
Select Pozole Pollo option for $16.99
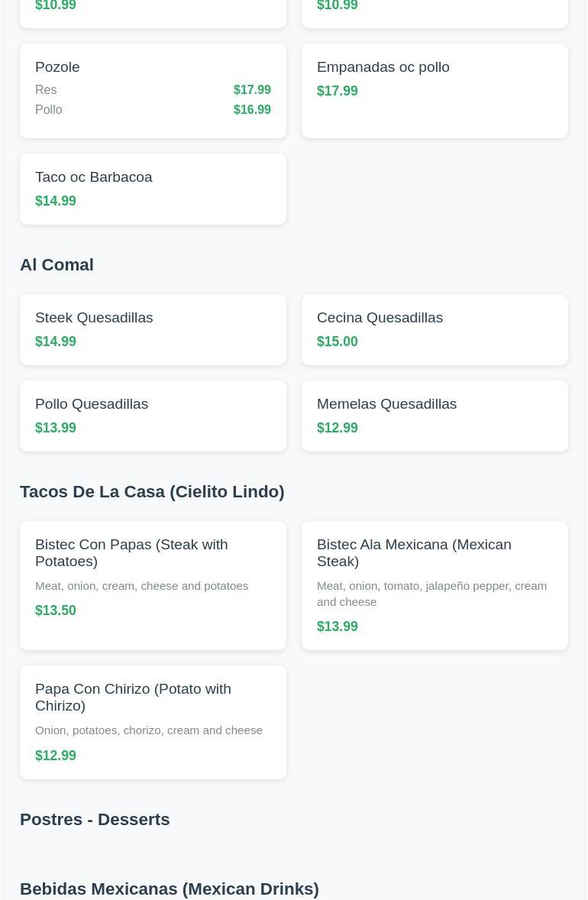(x=153, y=110)
